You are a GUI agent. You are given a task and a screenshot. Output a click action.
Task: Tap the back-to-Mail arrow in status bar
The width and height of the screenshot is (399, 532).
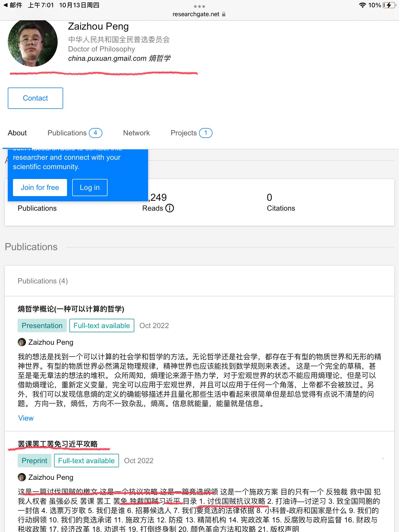tap(5, 5)
